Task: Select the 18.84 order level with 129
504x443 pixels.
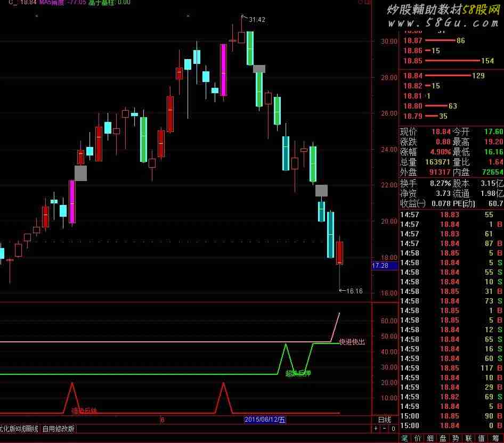Action: point(444,76)
